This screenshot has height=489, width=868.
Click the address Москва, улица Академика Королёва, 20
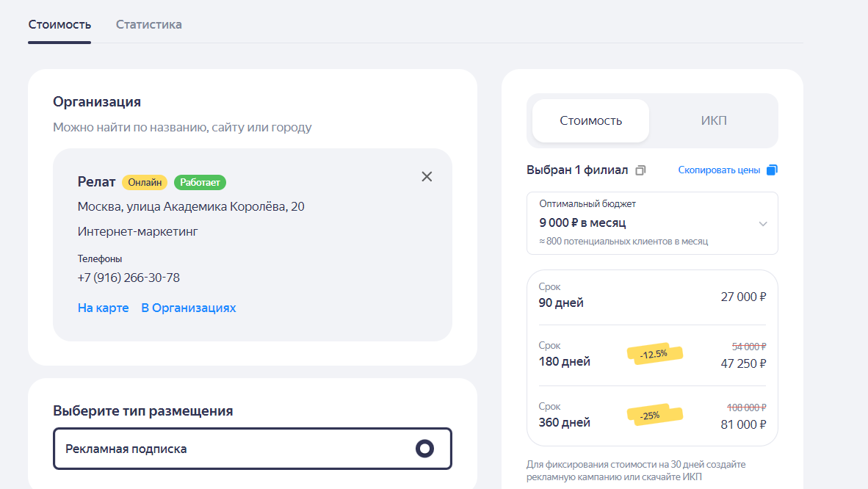pos(191,206)
